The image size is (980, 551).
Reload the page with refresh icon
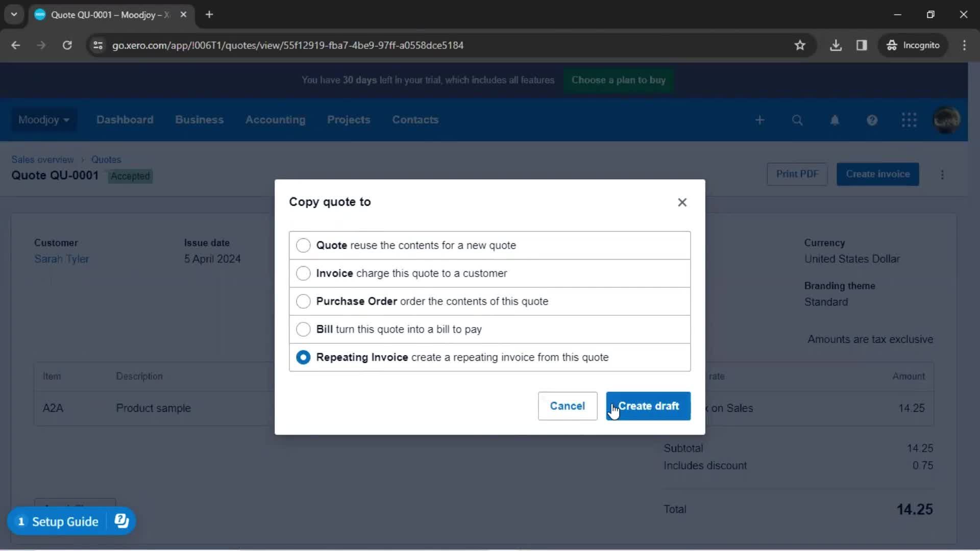click(67, 45)
